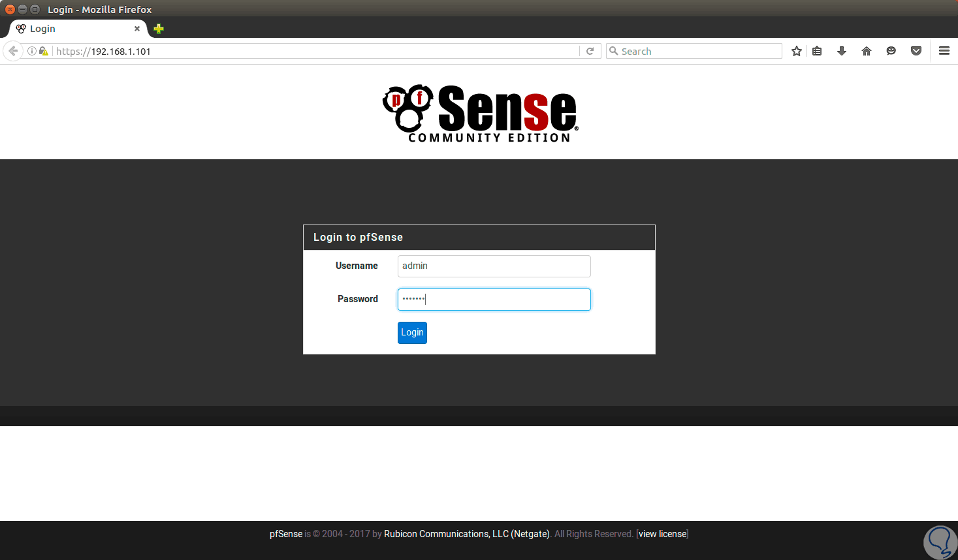Click the Username label text
958x560 pixels.
pyautogui.click(x=357, y=266)
